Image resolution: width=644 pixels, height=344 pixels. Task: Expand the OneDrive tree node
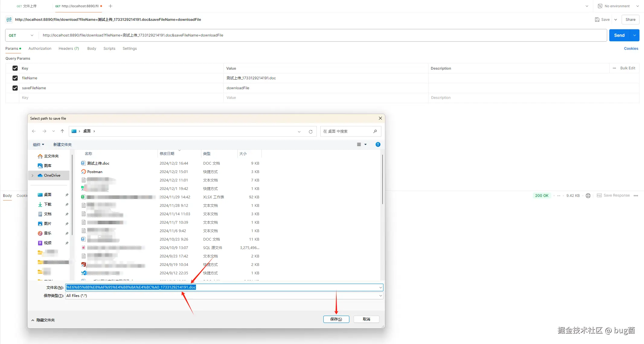(33, 175)
